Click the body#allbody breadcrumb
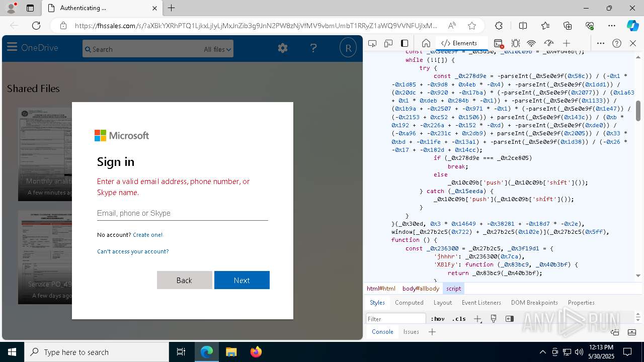Image resolution: width=644 pixels, height=362 pixels. click(421, 289)
